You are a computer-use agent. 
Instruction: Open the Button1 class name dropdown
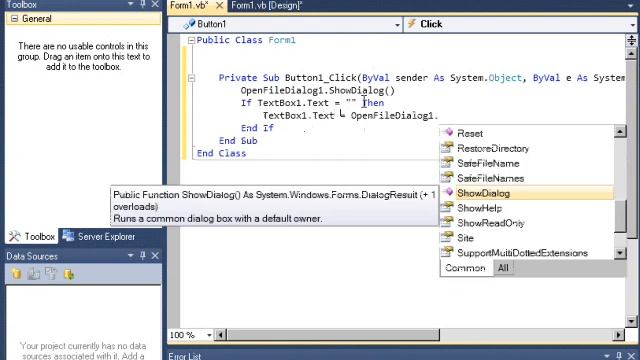(x=397, y=25)
